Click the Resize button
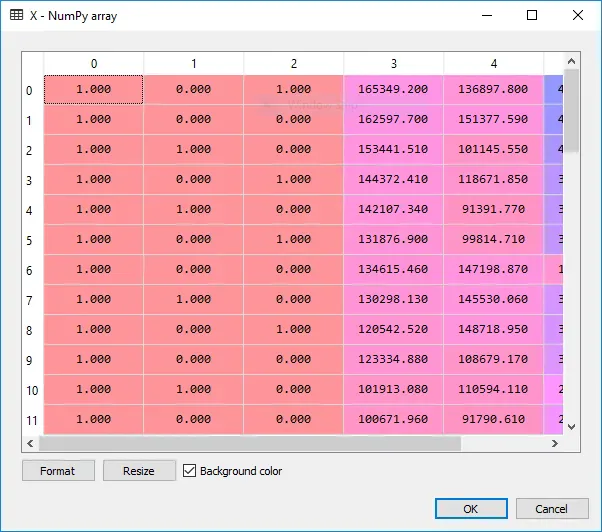Screen dimensions: 602x532 coord(139,471)
